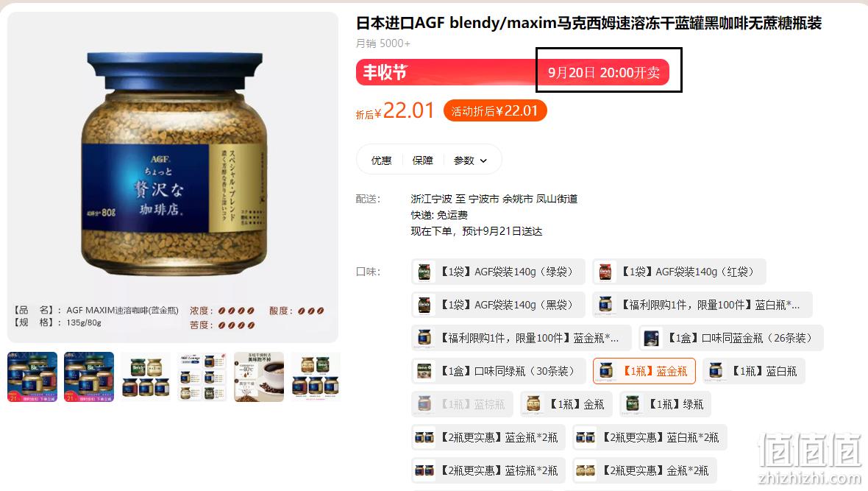Image resolution: width=868 pixels, height=491 pixels.
Task: Click the 活动折后¥22.01 price badge
Action: point(495,111)
